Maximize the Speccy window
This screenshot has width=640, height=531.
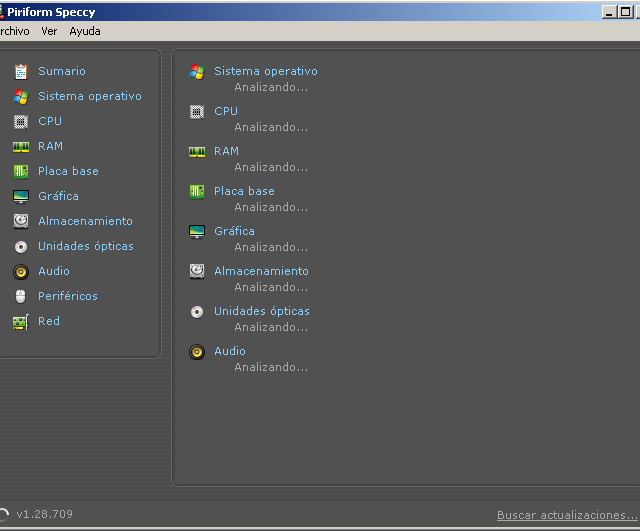tap(625, 12)
